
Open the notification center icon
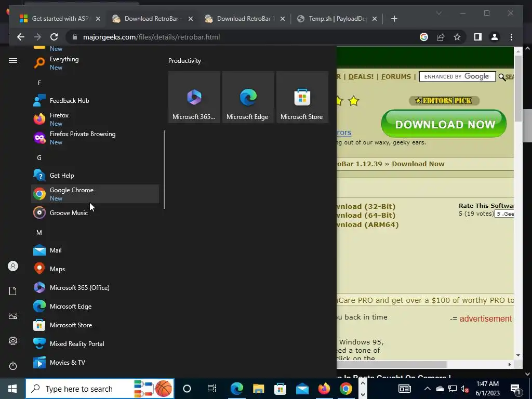515,389
